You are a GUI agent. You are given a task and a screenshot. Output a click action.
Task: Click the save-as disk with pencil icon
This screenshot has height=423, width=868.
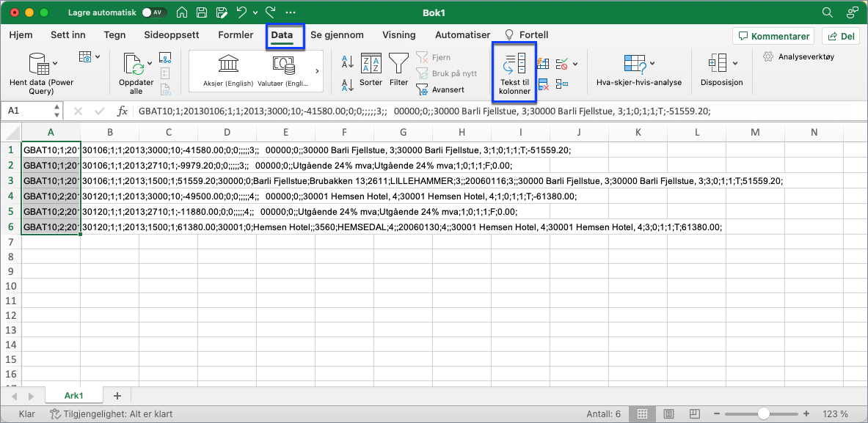(x=222, y=12)
